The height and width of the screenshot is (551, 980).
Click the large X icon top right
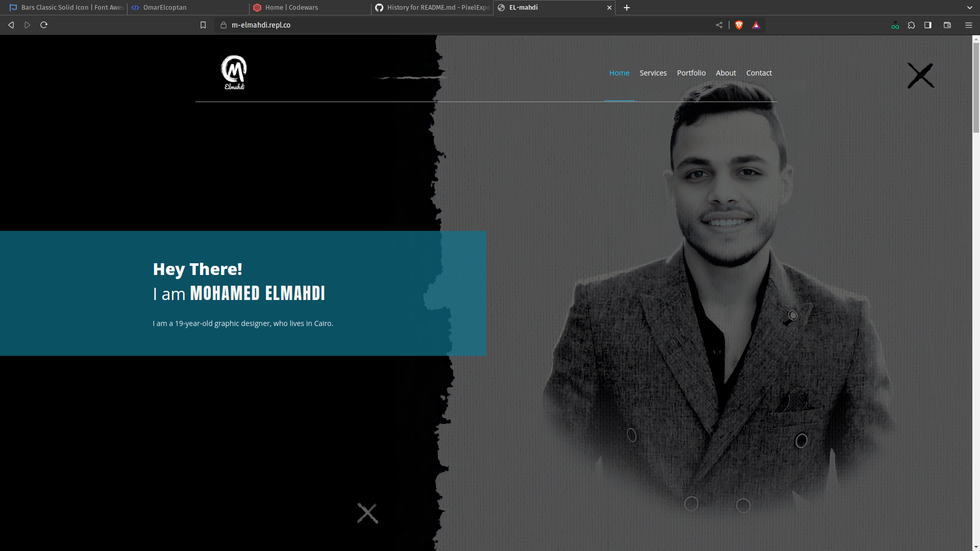click(x=920, y=76)
